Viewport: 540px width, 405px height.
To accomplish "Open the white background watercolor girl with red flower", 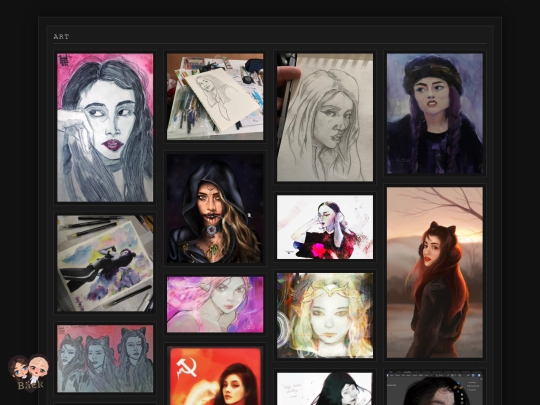I will tap(325, 227).
